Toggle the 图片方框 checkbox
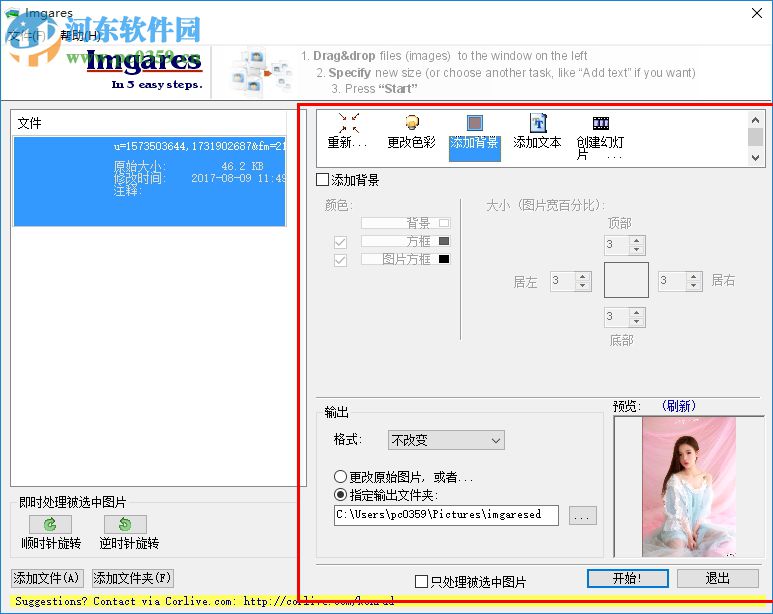Screen dimensions: 773x614 point(340,260)
